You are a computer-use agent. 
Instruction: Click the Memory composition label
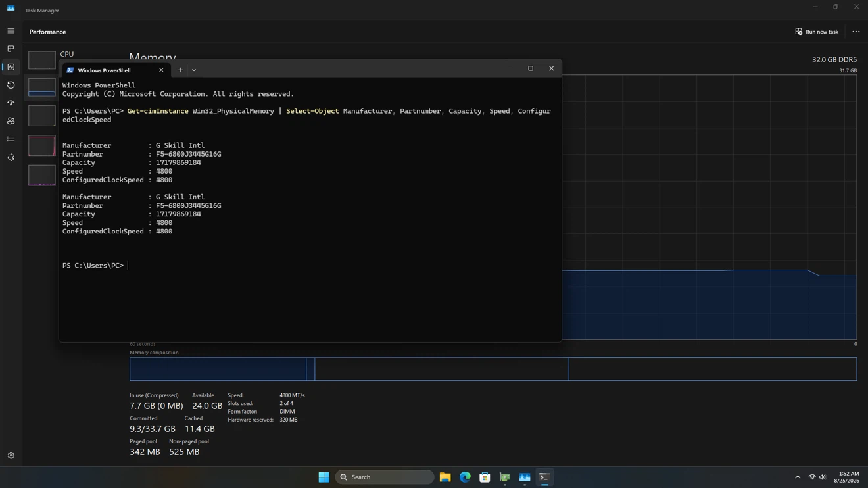click(x=154, y=353)
